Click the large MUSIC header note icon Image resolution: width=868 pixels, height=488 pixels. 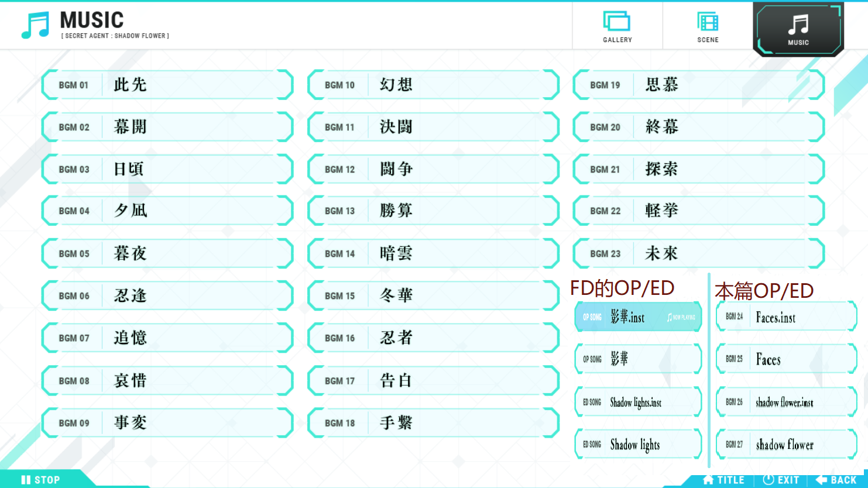(x=36, y=26)
